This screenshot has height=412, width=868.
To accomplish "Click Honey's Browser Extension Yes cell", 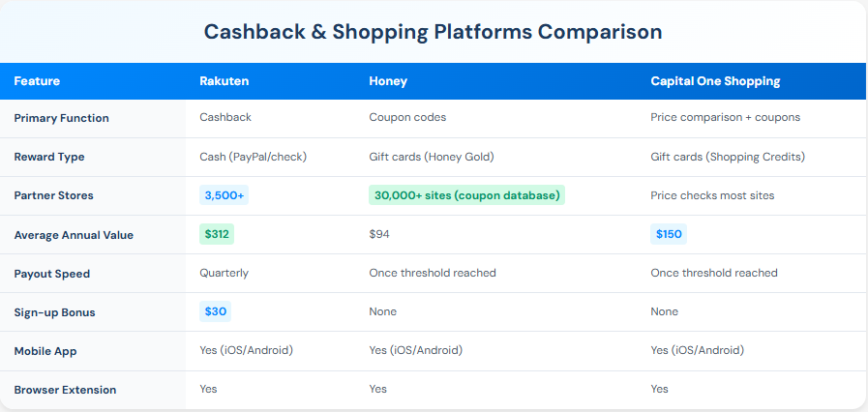I will click(377, 390).
